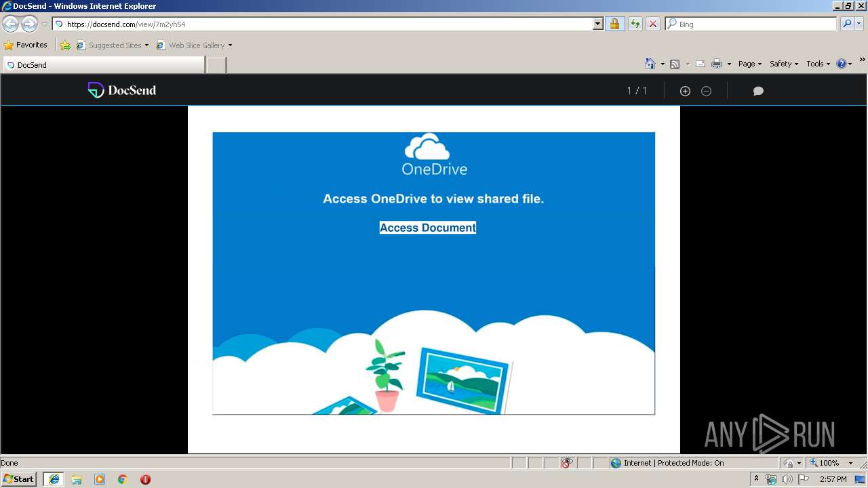The image size is (868, 488).
Task: Open the Chrome taskbar icon
Action: [123, 479]
